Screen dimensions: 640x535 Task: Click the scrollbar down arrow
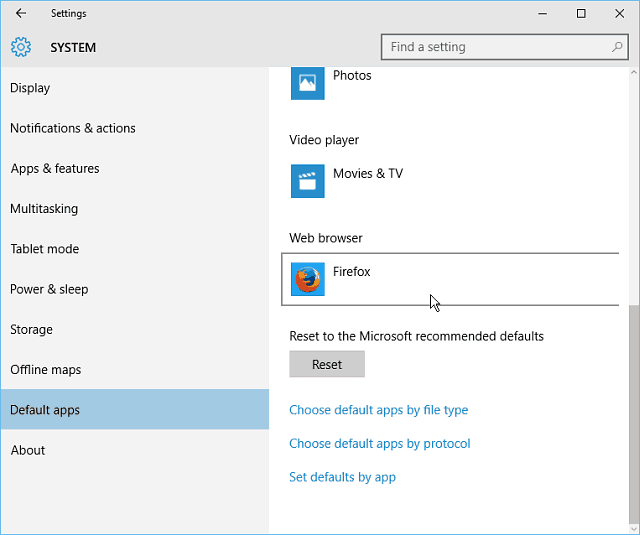[x=634, y=529]
